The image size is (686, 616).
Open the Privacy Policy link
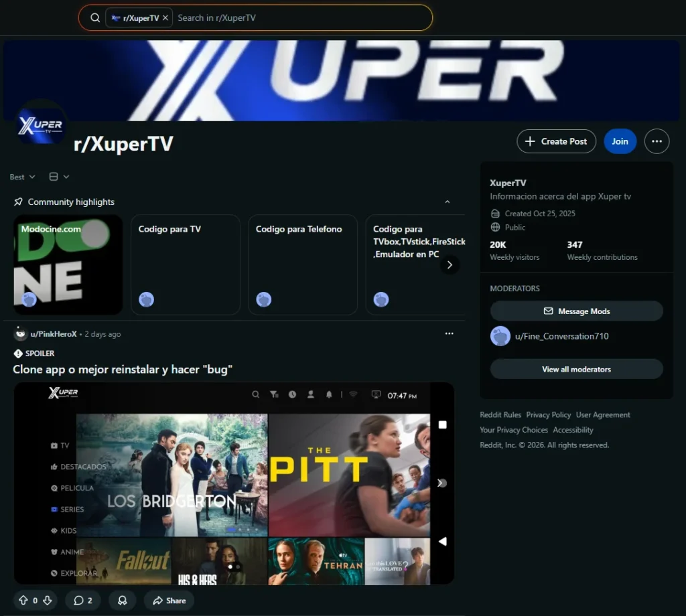coord(548,415)
